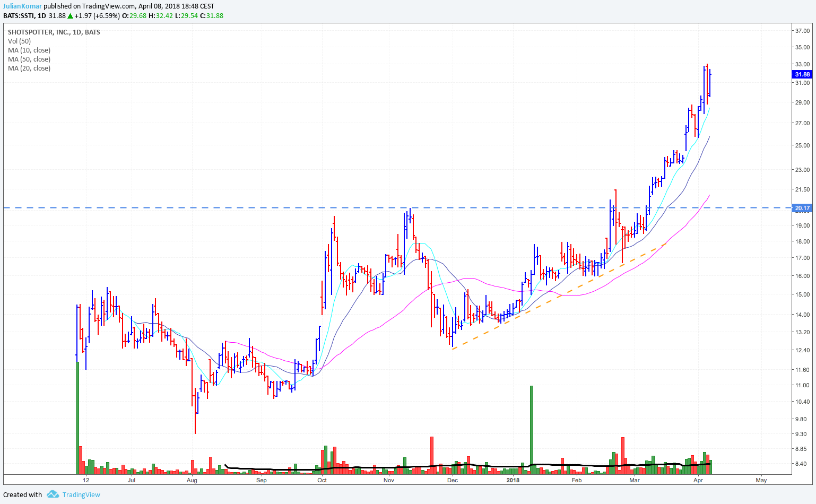Click the green up-arrow change icon in header
The image size is (816, 504).
(70, 15)
